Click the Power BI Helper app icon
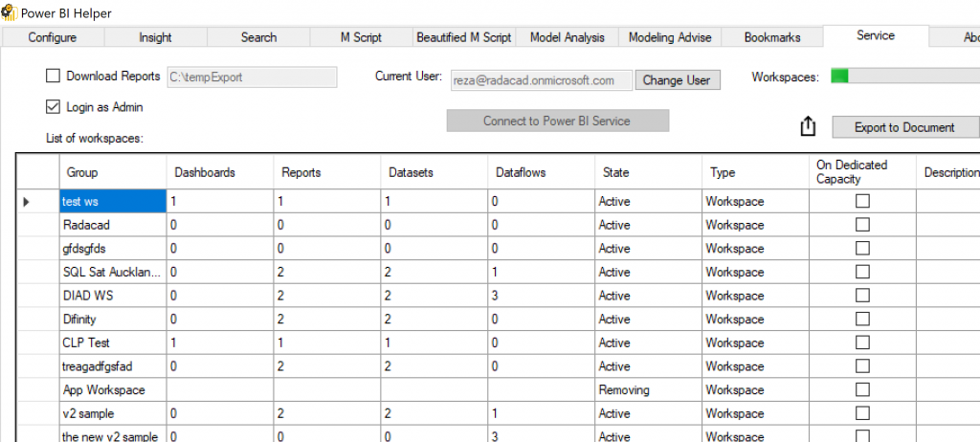This screenshot has height=442, width=980. pyautogui.click(x=9, y=11)
